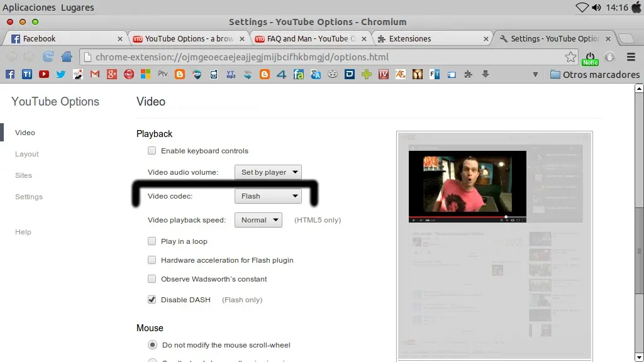Go to the Layout settings section

coord(27,154)
